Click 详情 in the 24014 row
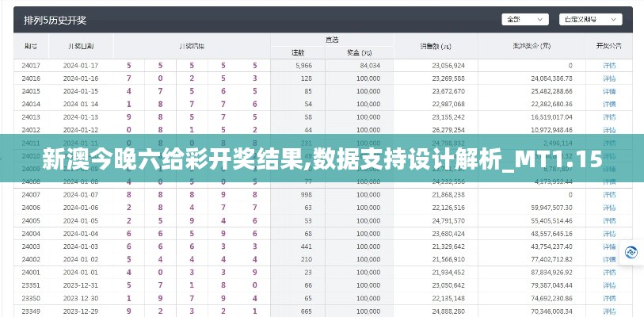644x317 pixels. (608, 104)
